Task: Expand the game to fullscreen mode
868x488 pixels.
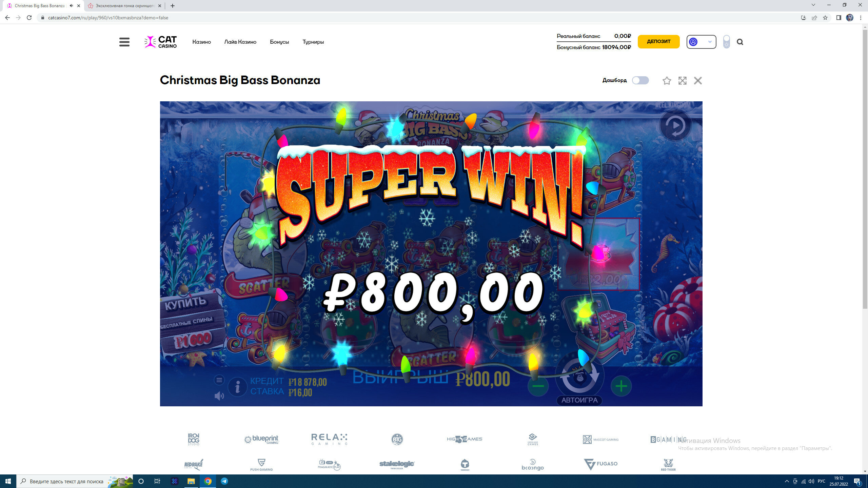Action: tap(682, 81)
